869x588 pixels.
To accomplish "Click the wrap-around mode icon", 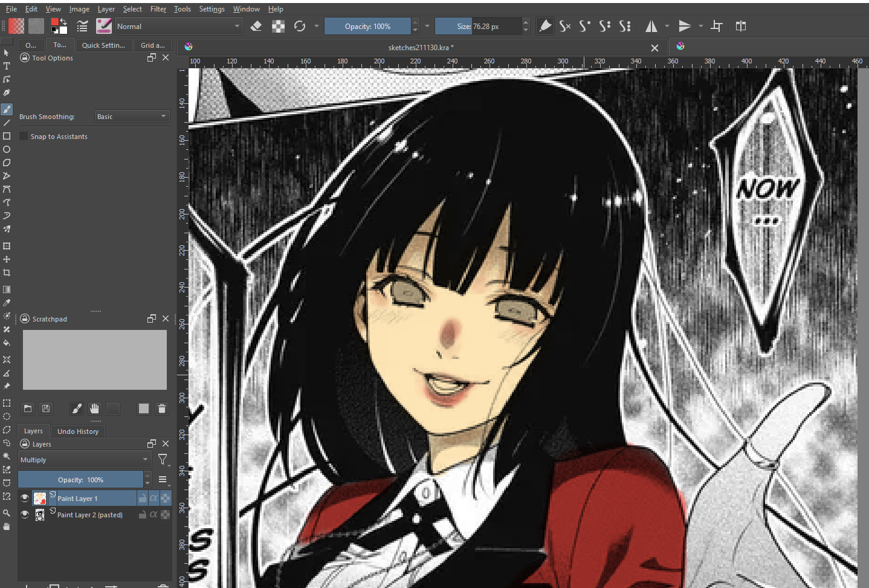I will pos(717,26).
